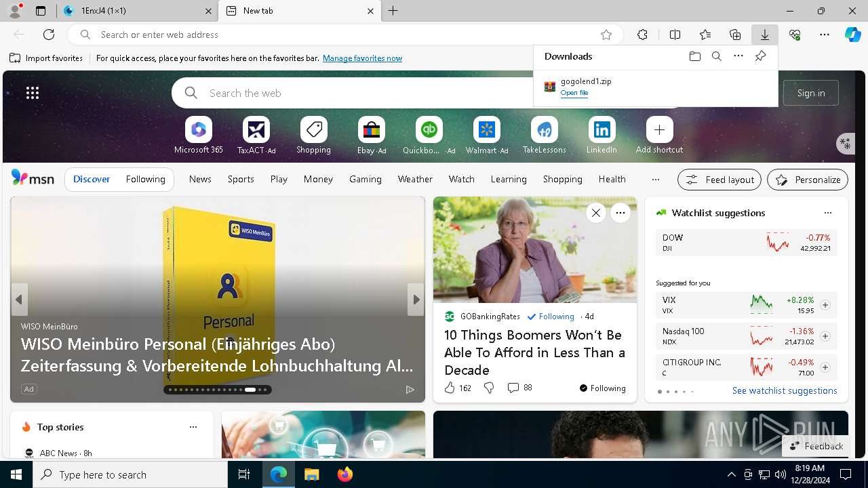Image resolution: width=868 pixels, height=488 pixels.
Task: Open Microsoft 365 shortcut
Action: (x=198, y=135)
